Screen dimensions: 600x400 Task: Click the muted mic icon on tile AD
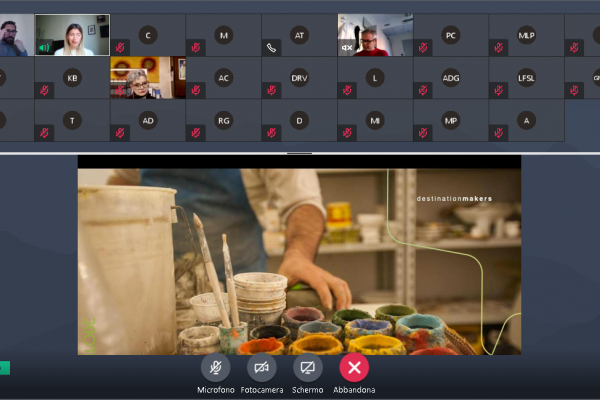(x=120, y=133)
